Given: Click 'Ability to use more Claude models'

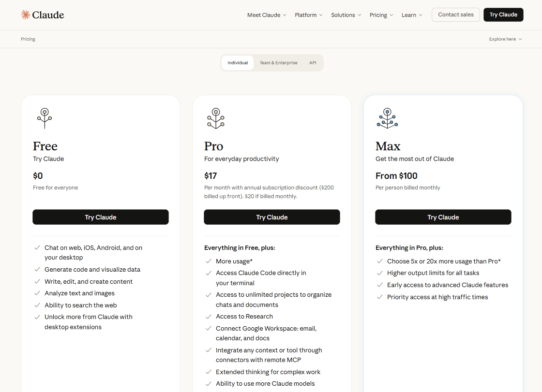Looking at the screenshot, I should point(266,384).
